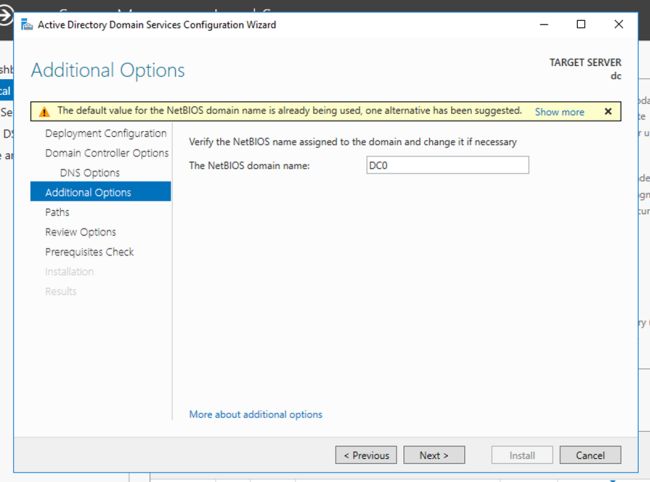The image size is (650, 482).
Task: Select Additional Options step
Action: [x=100, y=191]
